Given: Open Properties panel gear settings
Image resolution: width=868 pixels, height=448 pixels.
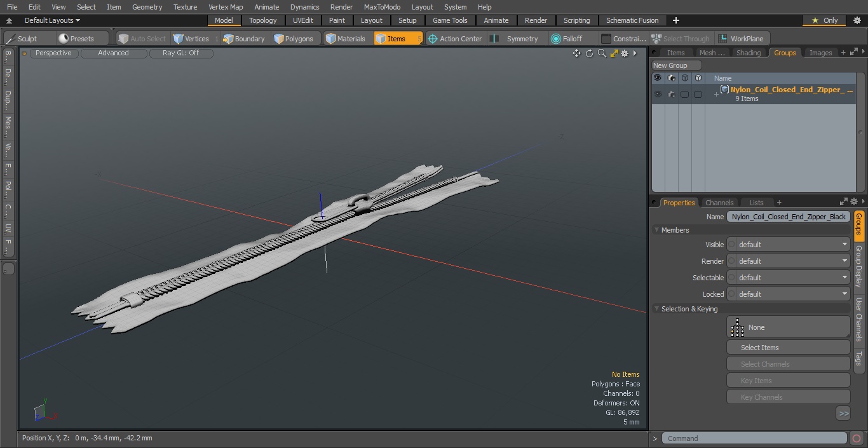Looking at the screenshot, I should pyautogui.click(x=854, y=202).
